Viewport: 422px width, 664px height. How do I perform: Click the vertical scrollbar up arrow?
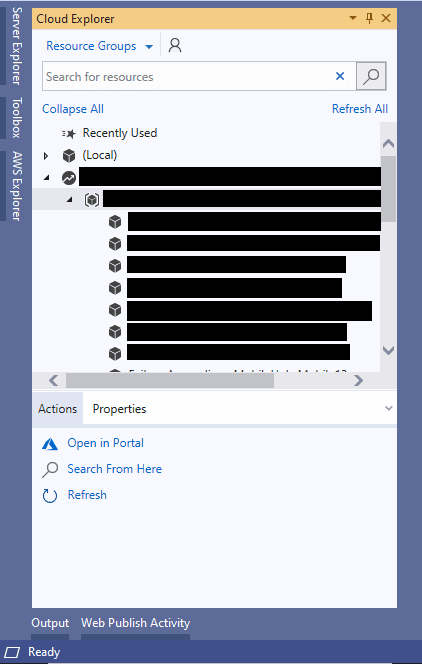[x=388, y=144]
